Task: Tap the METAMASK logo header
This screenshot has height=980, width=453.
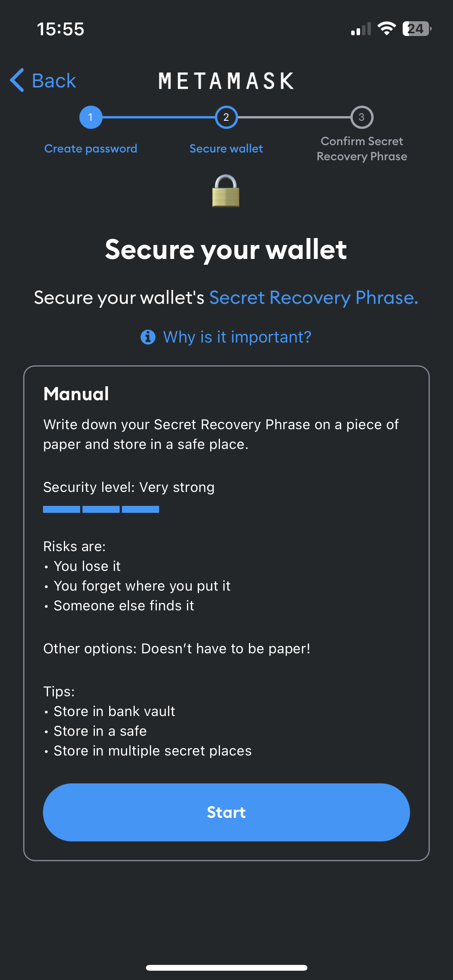Action: (226, 81)
